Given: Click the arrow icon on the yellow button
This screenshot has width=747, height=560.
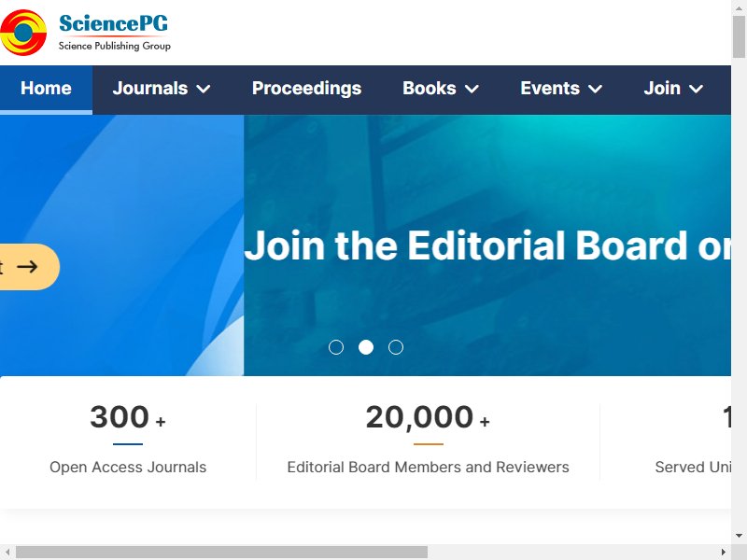Looking at the screenshot, I should coord(27,267).
